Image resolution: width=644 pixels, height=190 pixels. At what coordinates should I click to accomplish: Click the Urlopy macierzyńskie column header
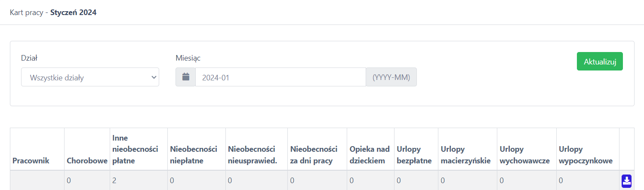coord(466,155)
